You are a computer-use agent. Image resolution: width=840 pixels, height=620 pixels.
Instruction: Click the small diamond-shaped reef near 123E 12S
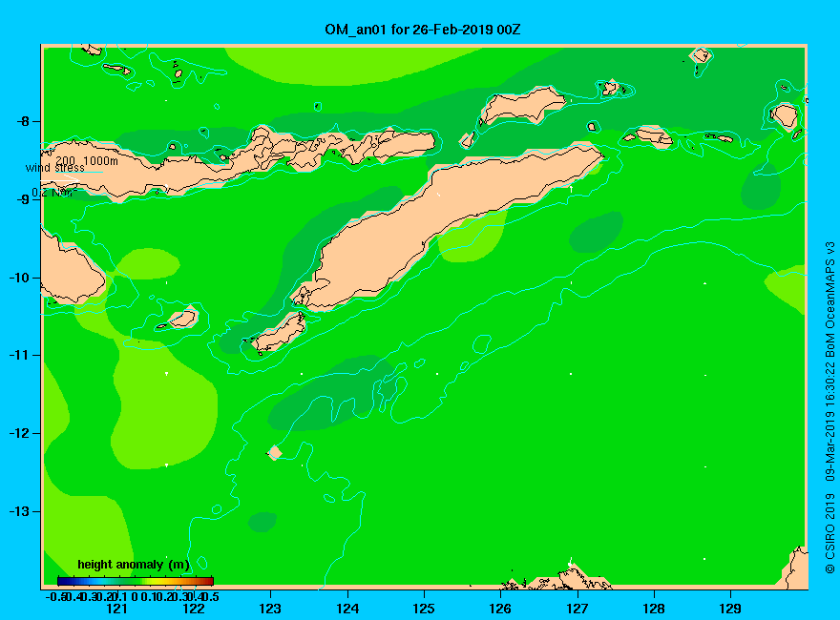(275, 452)
